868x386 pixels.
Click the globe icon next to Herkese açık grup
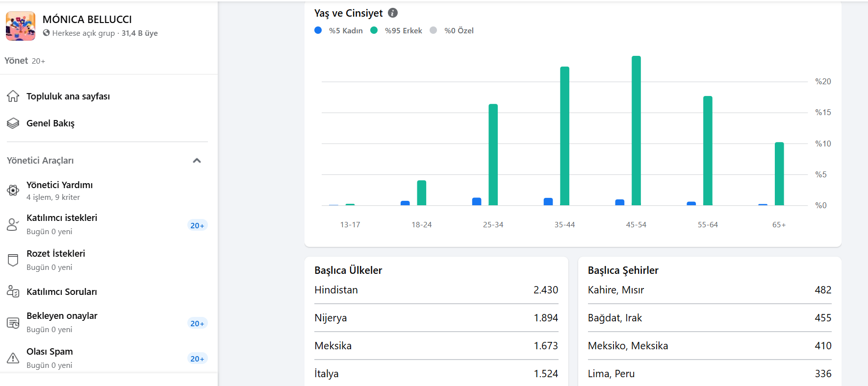pyautogui.click(x=46, y=33)
